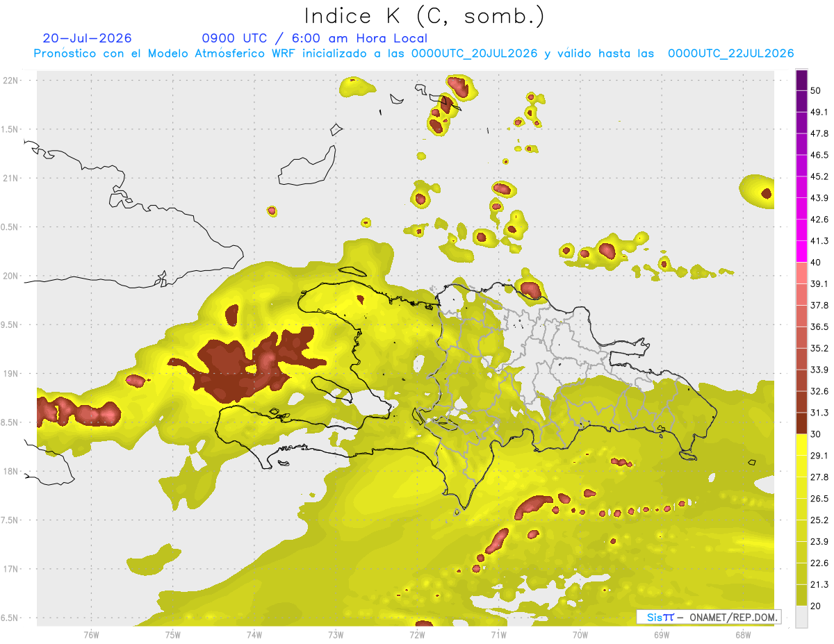
Task: Select the '0000UTC_22JUL2026' valid-until time
Action: 730,53
